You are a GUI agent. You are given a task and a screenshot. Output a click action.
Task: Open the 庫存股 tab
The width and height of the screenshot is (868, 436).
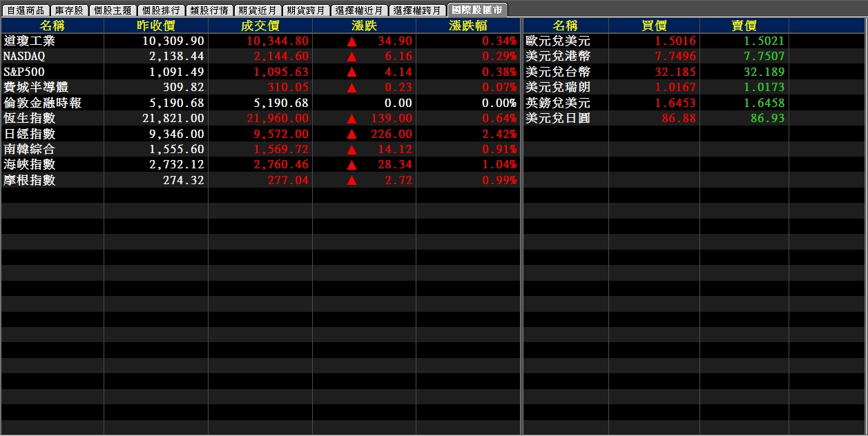click(x=69, y=10)
